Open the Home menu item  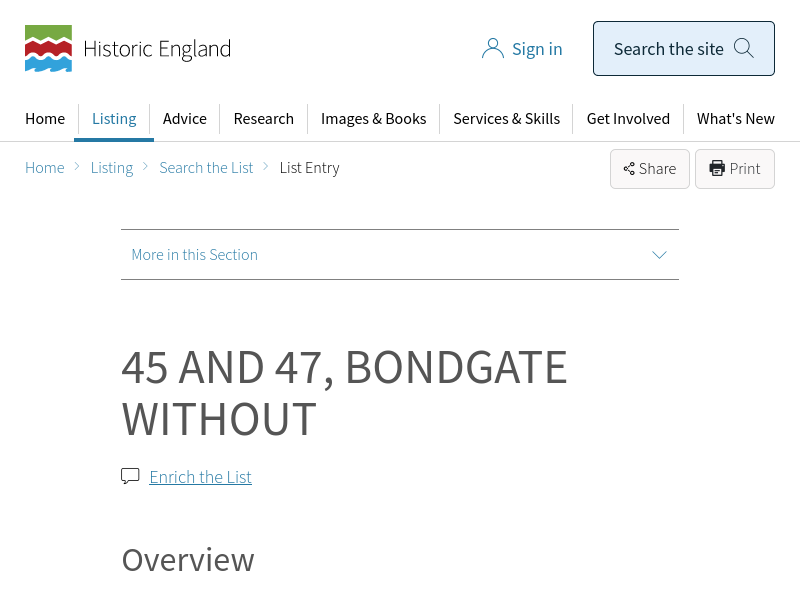point(45,119)
